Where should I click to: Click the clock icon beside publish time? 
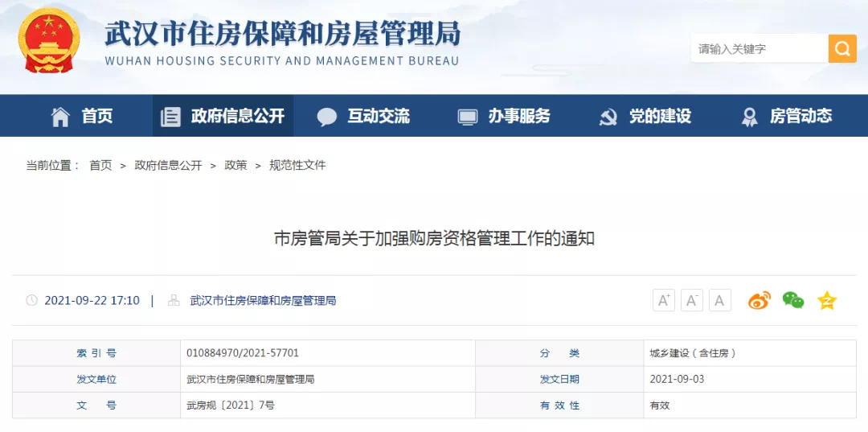point(31,300)
